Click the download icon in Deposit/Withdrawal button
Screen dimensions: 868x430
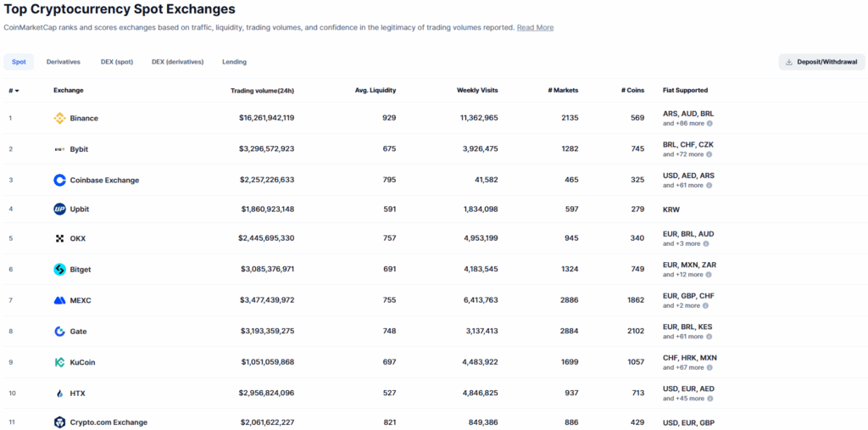tap(789, 62)
